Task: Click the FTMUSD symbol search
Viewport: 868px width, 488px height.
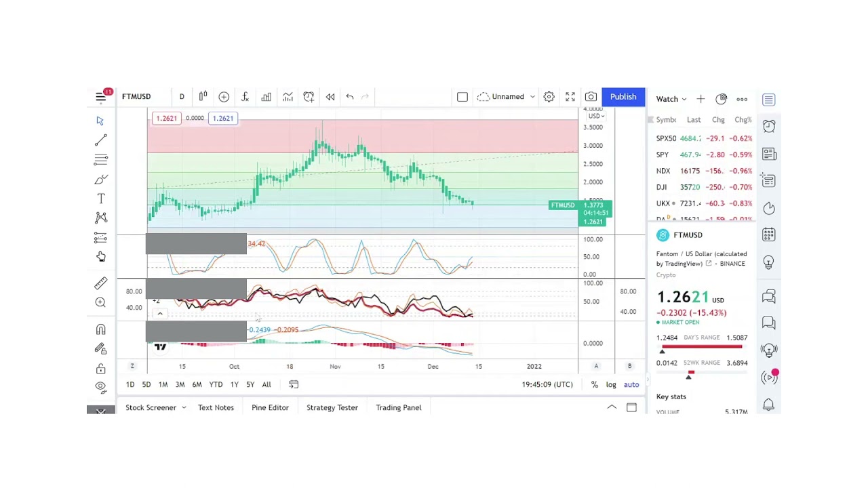Action: click(136, 97)
